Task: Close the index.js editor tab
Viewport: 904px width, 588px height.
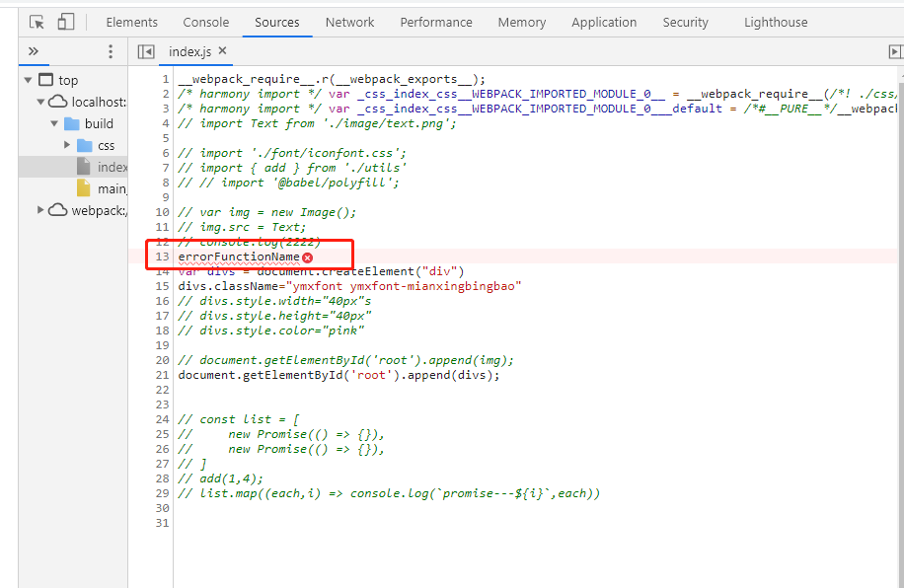Action: [x=222, y=51]
